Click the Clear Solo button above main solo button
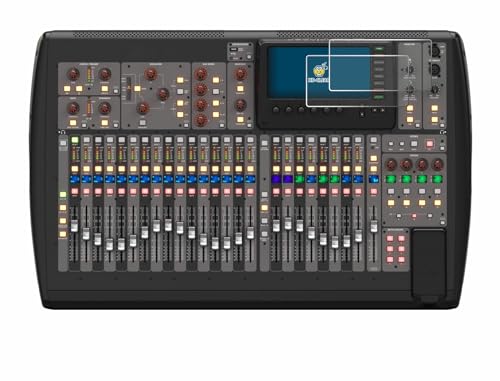The height and width of the screenshot is (381, 500). (x=374, y=158)
